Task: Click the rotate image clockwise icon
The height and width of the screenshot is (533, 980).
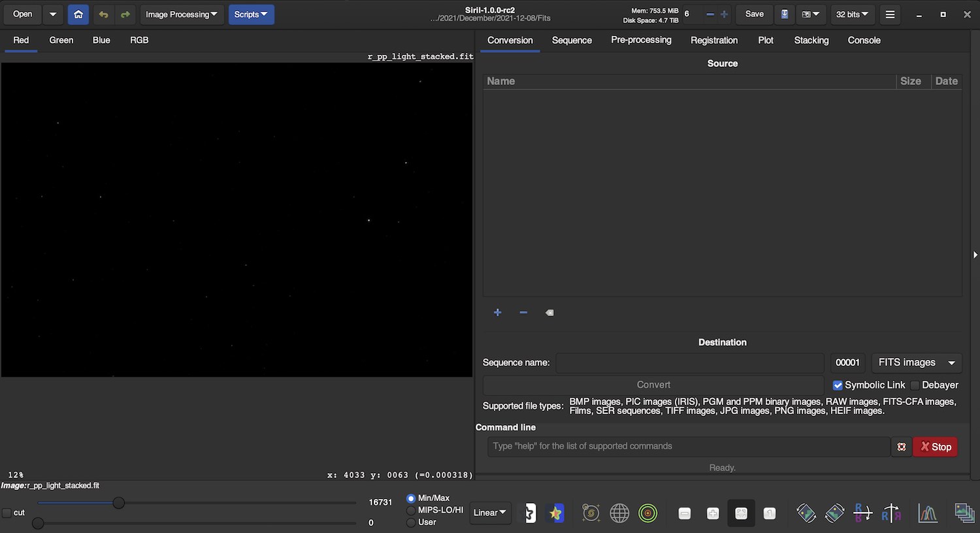Action: click(834, 513)
